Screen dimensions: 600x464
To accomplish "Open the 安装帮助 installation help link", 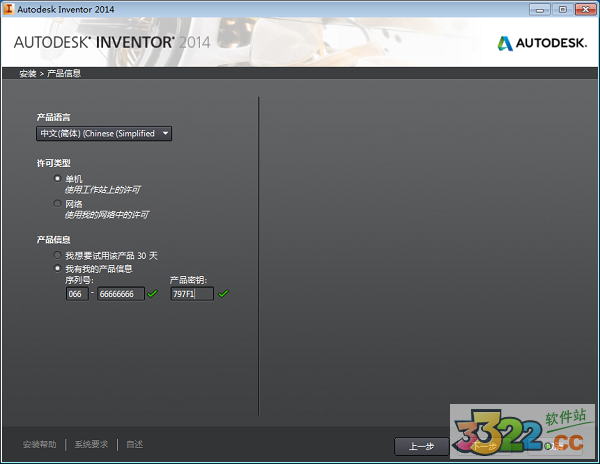I will tap(39, 444).
